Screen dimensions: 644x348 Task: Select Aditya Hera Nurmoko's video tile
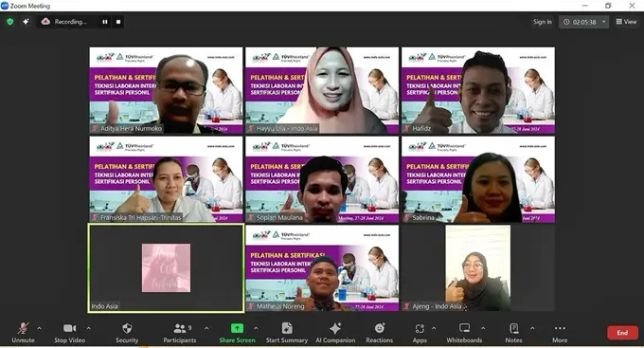[166, 90]
